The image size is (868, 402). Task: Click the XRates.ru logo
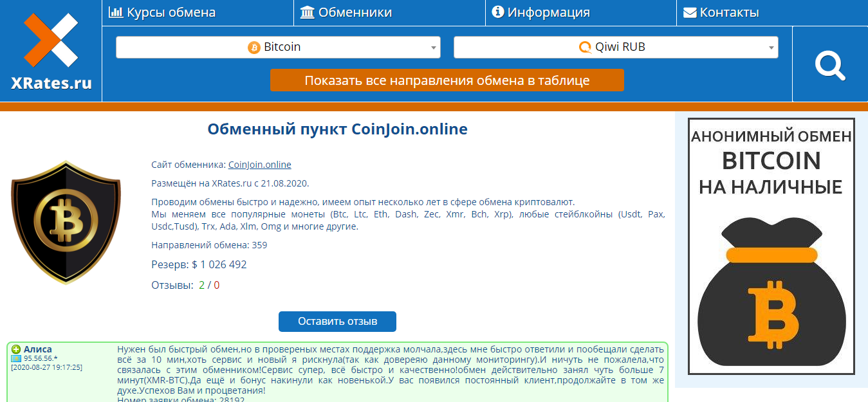point(51,51)
